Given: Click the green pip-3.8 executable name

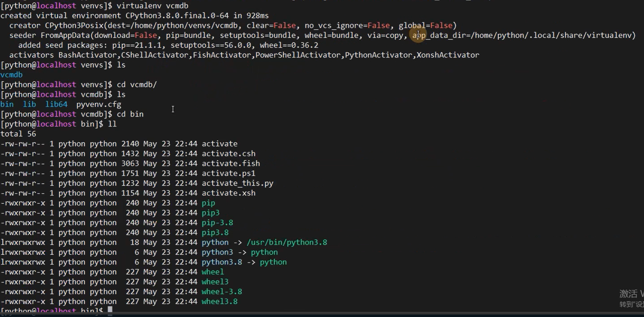Looking at the screenshot, I should click(217, 223).
